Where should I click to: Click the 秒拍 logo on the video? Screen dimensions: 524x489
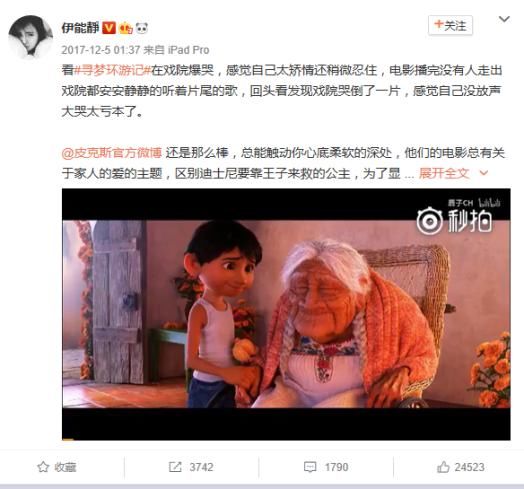click(x=454, y=221)
